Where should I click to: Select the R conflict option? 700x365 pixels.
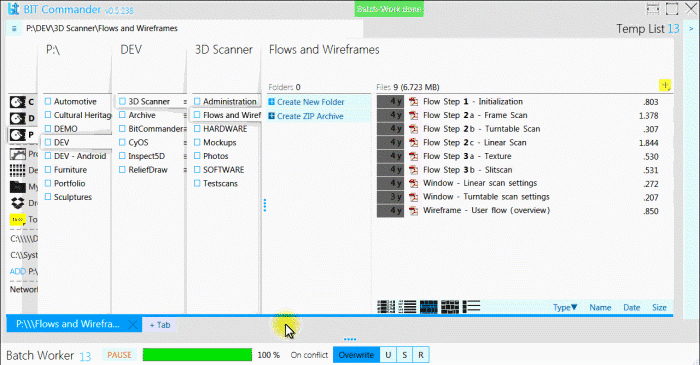tap(421, 355)
